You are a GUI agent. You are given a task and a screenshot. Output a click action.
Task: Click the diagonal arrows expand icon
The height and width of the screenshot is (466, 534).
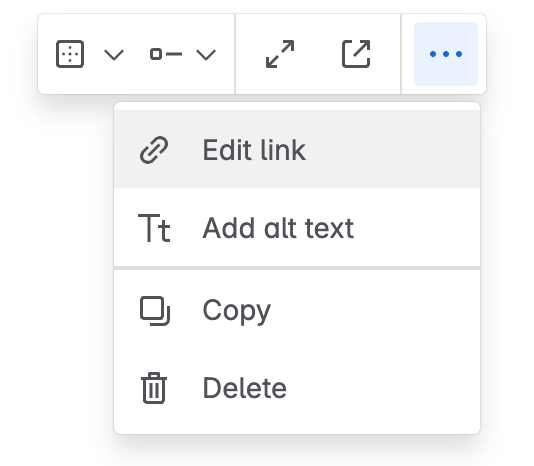pos(280,54)
